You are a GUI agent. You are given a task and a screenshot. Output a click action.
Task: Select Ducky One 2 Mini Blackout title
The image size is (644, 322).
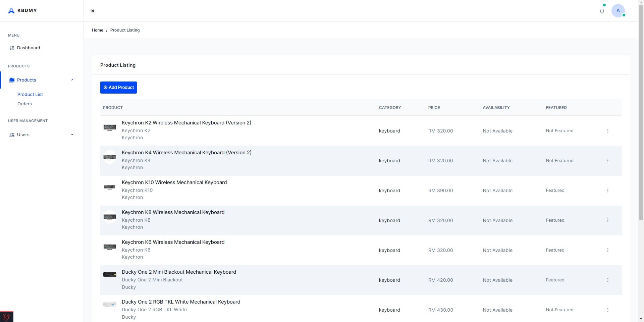pyautogui.click(x=179, y=272)
